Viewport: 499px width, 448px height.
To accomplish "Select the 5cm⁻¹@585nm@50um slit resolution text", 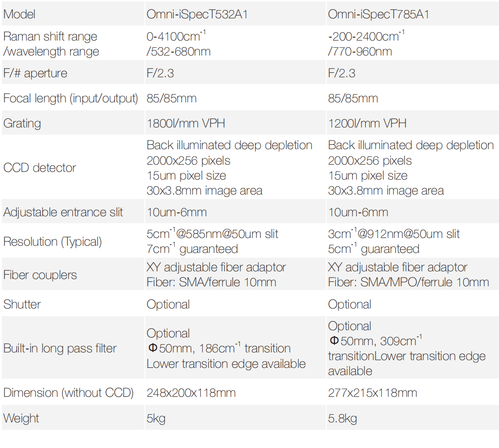I will (212, 234).
